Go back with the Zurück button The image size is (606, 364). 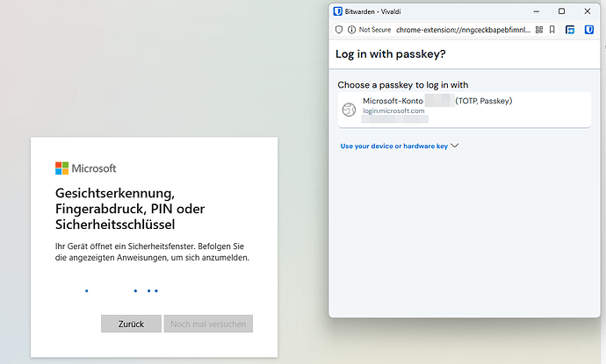(131, 324)
